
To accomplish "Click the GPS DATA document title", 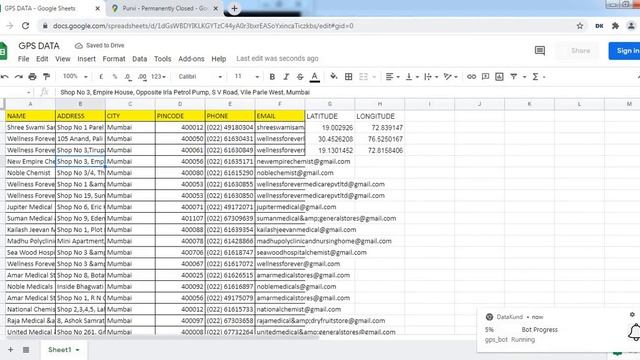I will pos(39,46).
